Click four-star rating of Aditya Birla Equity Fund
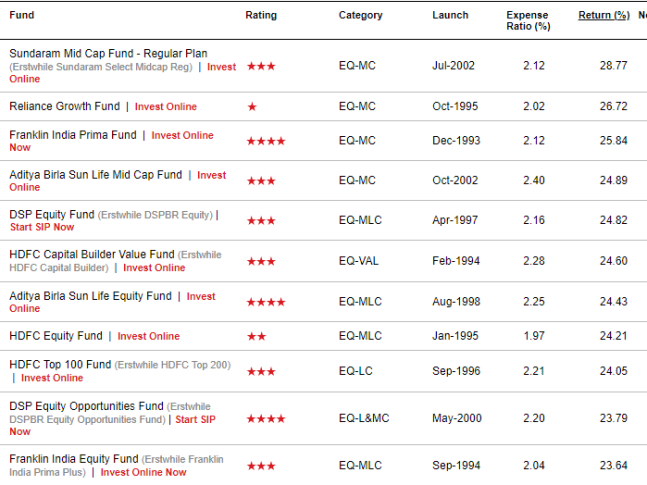The image size is (647, 485). click(266, 302)
